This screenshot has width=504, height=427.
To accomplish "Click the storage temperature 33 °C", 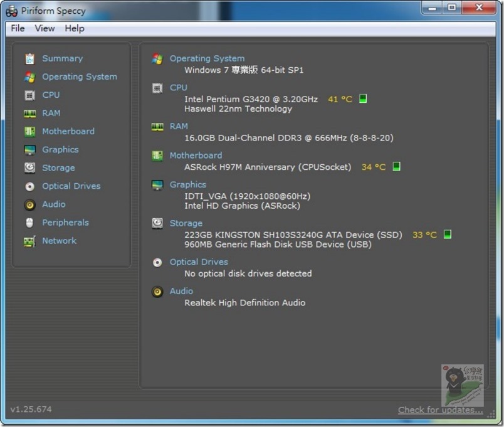I will [x=424, y=235].
